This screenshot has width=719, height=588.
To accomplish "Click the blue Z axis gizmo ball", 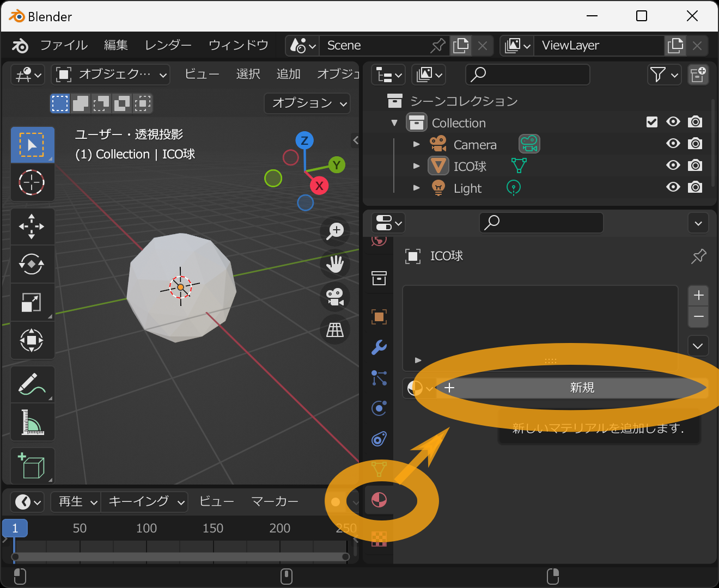I will click(304, 140).
